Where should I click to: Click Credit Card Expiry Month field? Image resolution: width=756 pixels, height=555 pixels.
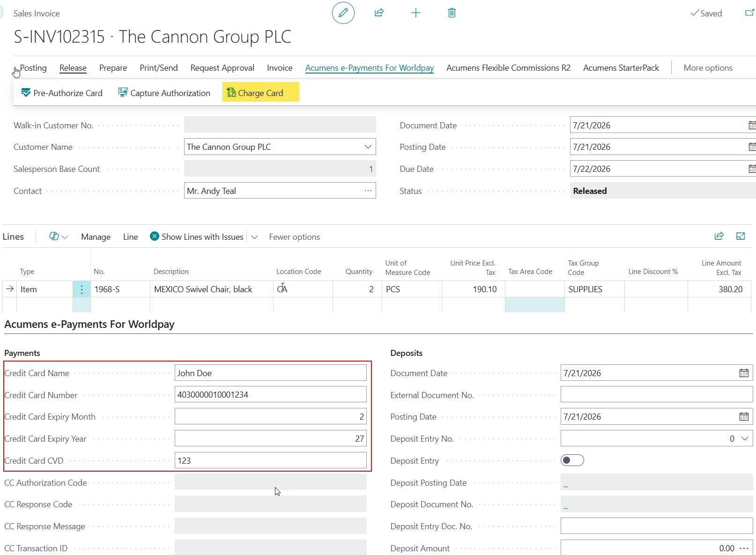271,417
